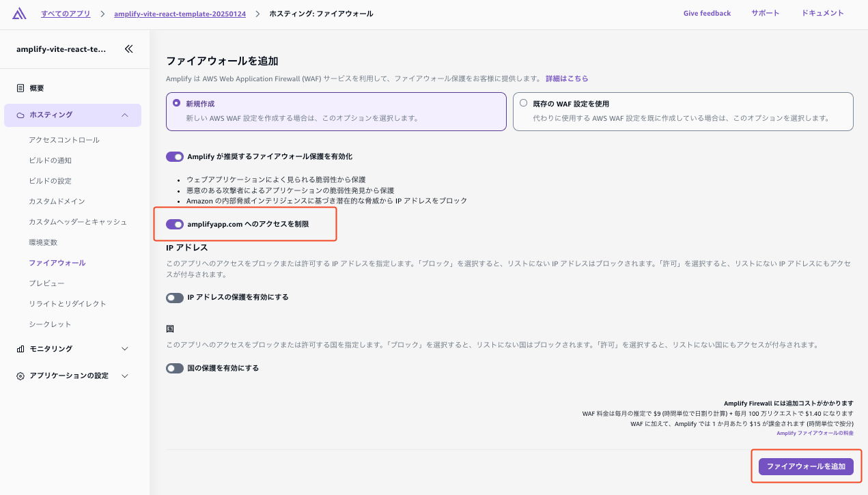868x495 pixels.
Task: Open カスタムヘッダーとキャッシュ in the sidebar
Action: 78,222
